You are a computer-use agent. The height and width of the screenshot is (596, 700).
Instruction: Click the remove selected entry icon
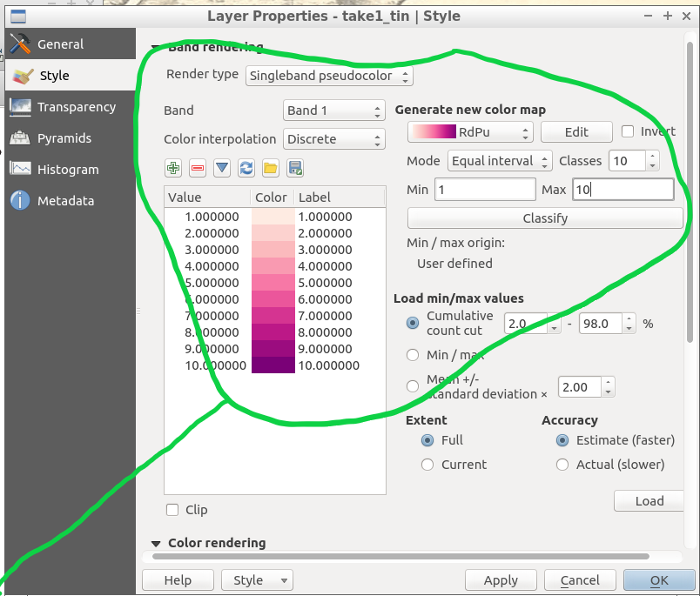[198, 168]
